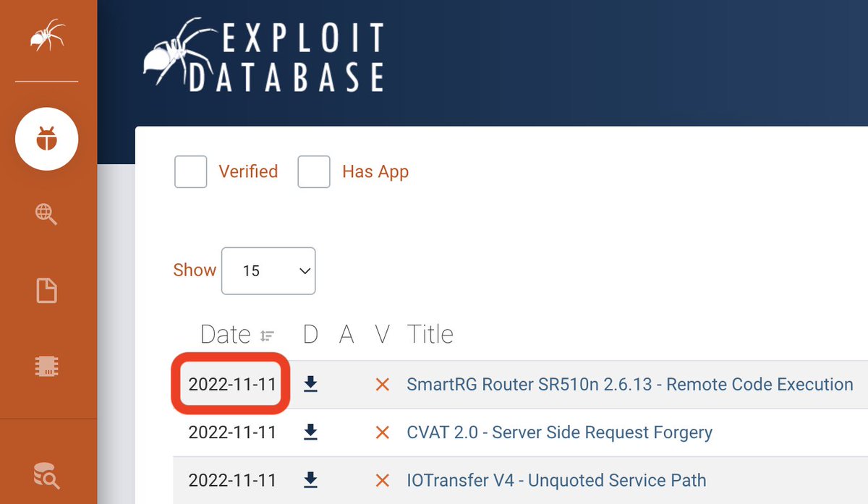This screenshot has width=868, height=504.
Task: Click the Show label text
Action: click(x=195, y=270)
